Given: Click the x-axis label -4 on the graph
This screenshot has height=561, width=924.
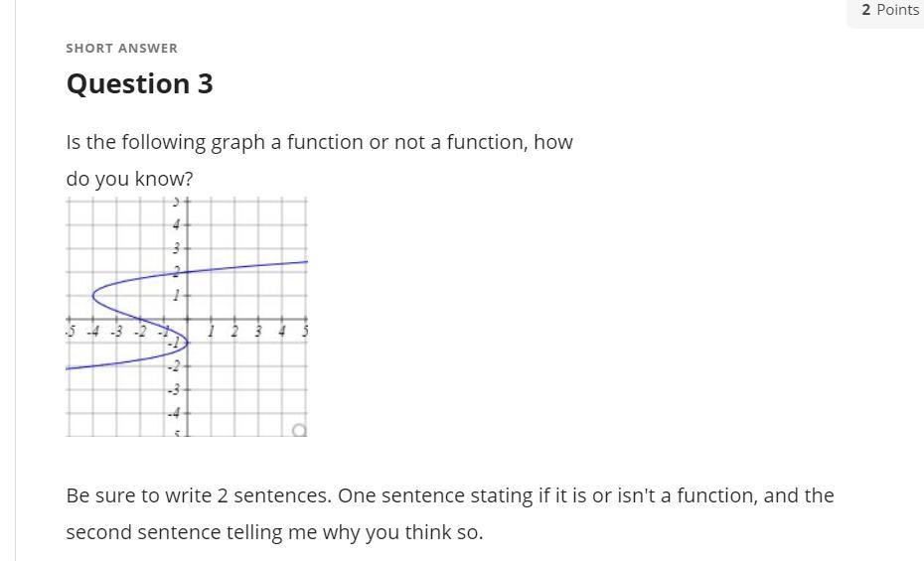Looking at the screenshot, I should click(x=92, y=332).
